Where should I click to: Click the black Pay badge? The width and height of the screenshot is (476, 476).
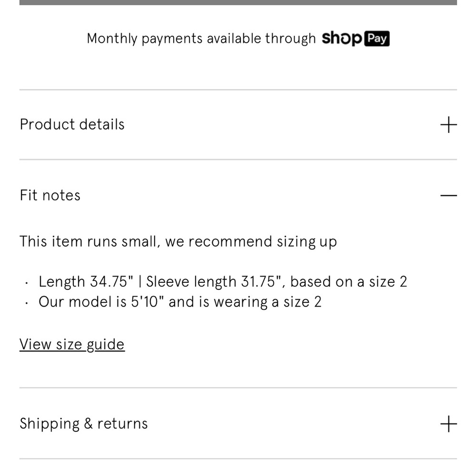coord(377,39)
